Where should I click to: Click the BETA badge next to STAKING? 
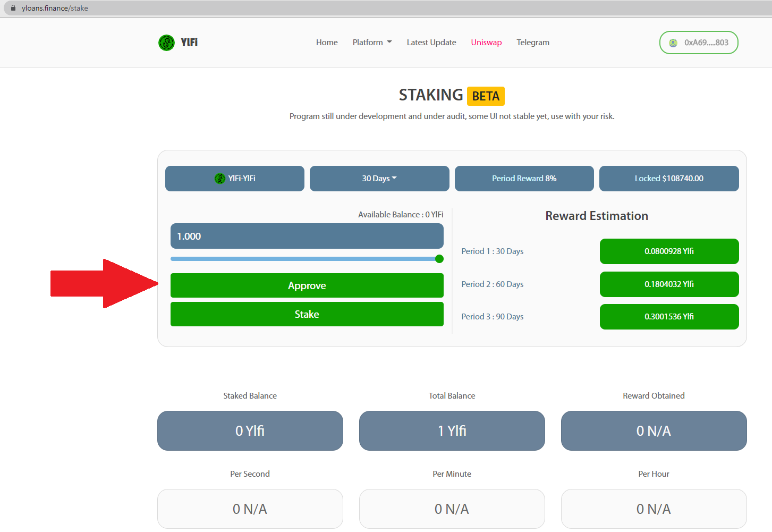click(x=486, y=96)
